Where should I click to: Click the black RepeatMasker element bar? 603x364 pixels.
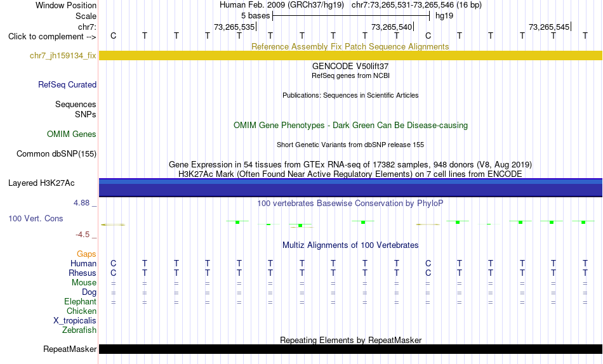350,349
